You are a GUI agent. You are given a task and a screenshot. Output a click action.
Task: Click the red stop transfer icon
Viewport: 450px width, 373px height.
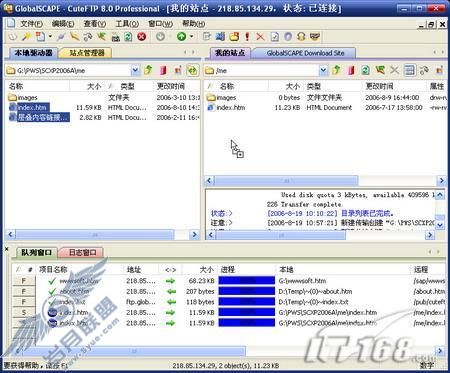[x=142, y=36]
